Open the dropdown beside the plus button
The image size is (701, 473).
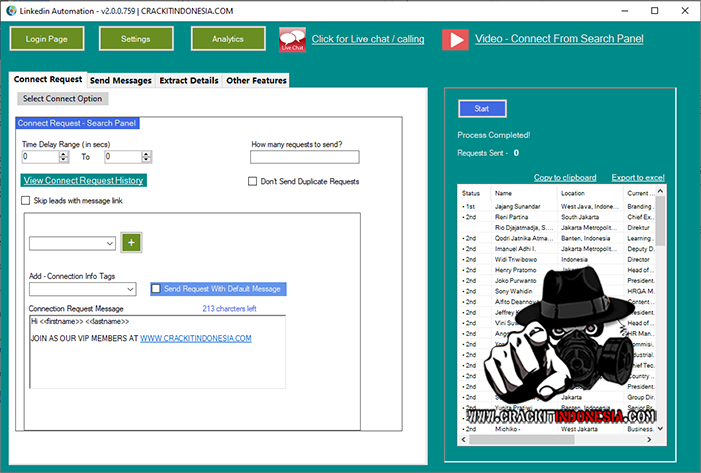click(x=109, y=243)
